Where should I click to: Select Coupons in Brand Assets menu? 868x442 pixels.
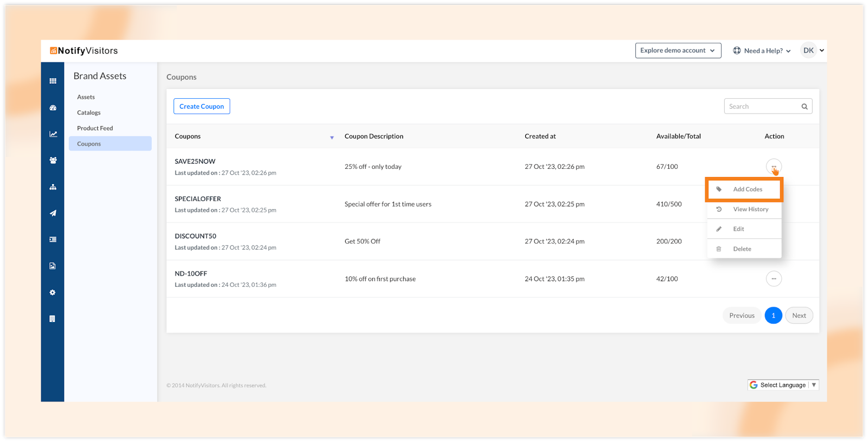110,144
